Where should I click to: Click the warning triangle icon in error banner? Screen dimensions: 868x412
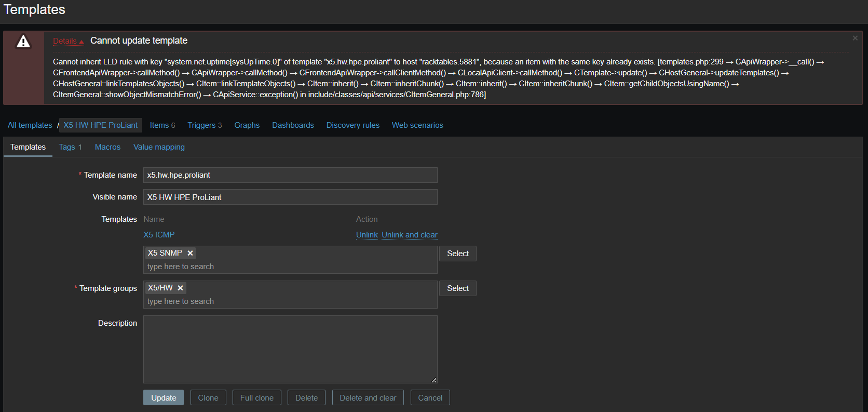pos(23,42)
